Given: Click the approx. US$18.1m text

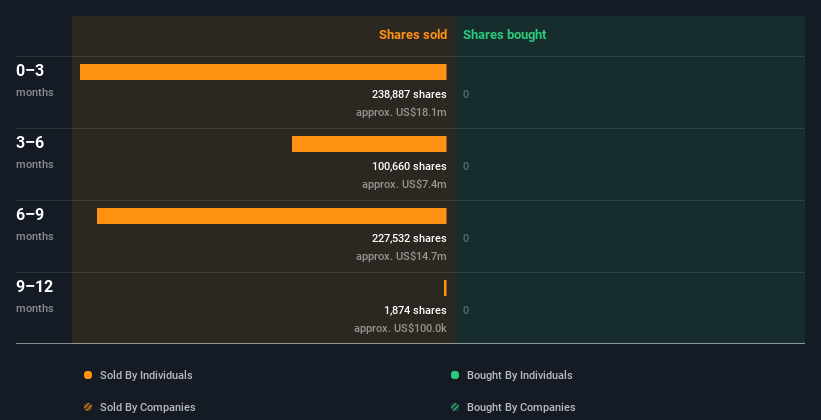Looking at the screenshot, I should [x=401, y=112].
